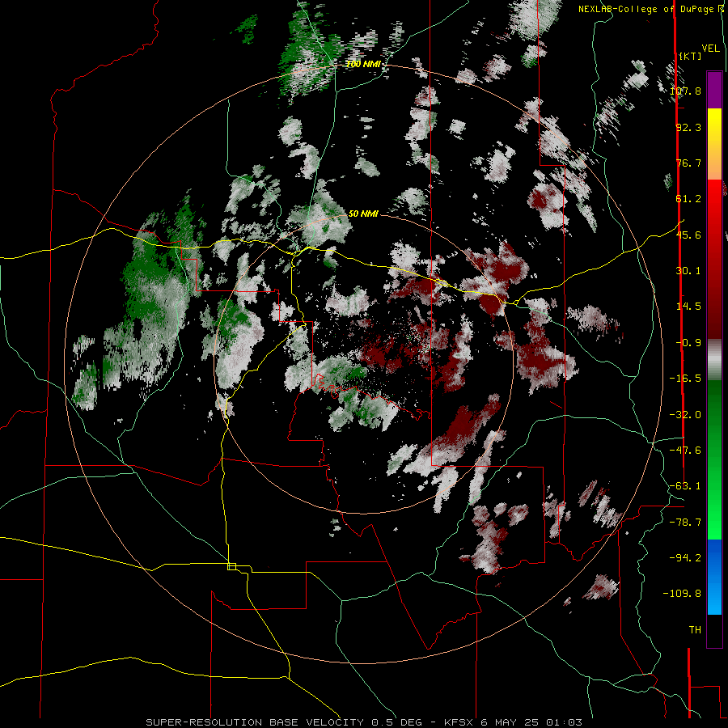The height and width of the screenshot is (728, 728).
Task: Select the 92.3 scale value
Action: tap(688, 127)
